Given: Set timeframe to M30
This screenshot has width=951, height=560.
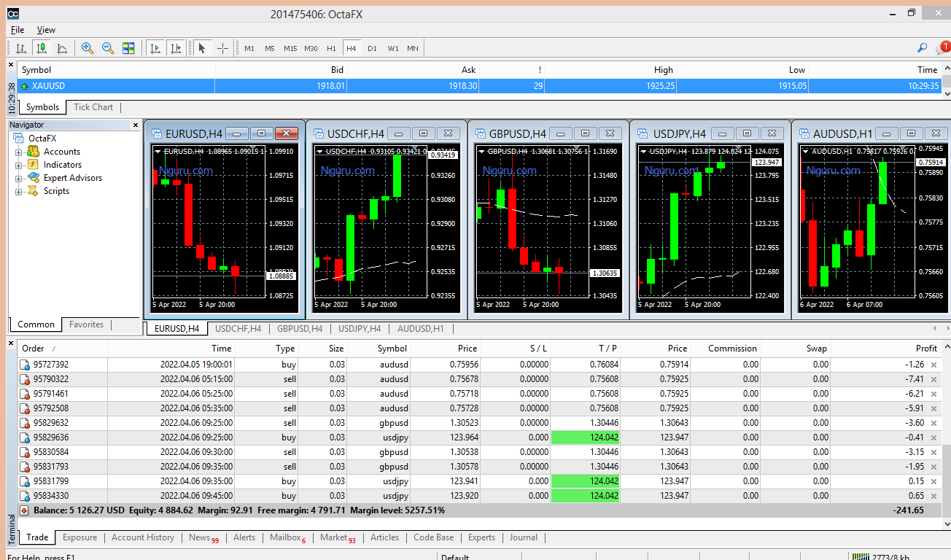Looking at the screenshot, I should (x=311, y=48).
